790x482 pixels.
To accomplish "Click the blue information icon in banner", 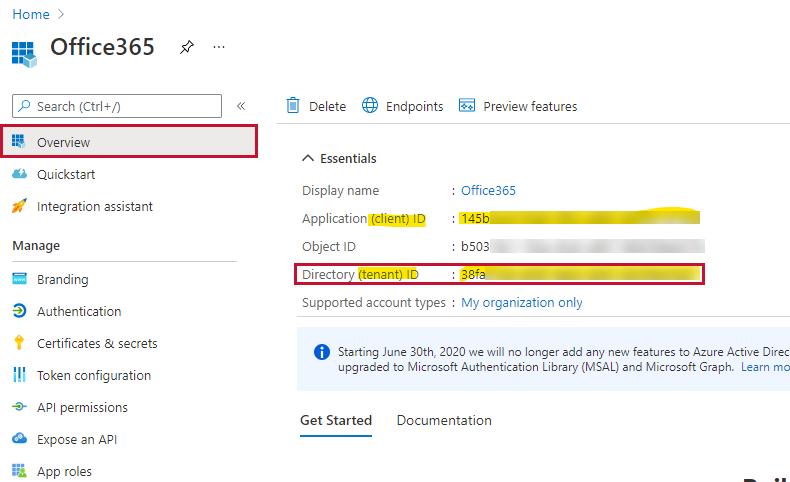I will (x=321, y=352).
